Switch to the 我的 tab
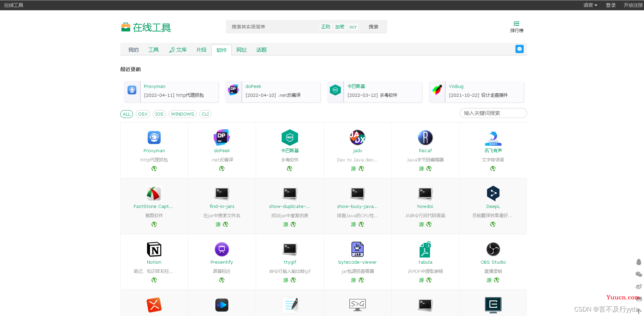The height and width of the screenshot is (316, 644). tap(133, 50)
